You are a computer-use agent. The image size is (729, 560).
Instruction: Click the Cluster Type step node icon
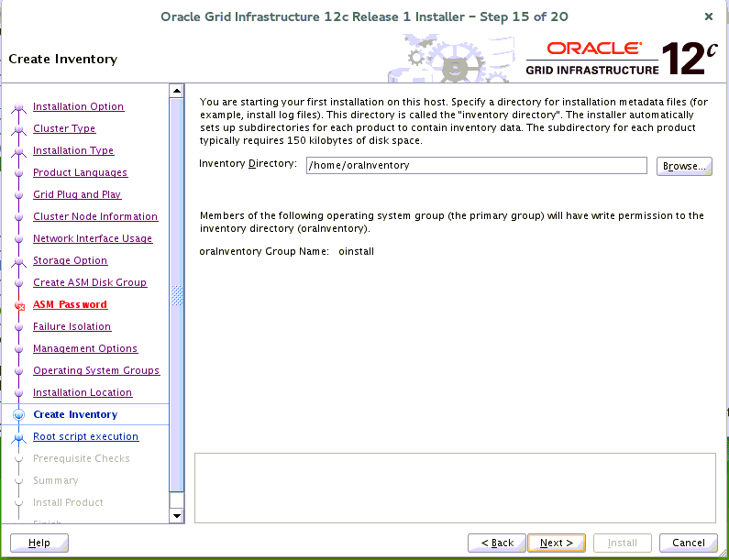pos(19,129)
